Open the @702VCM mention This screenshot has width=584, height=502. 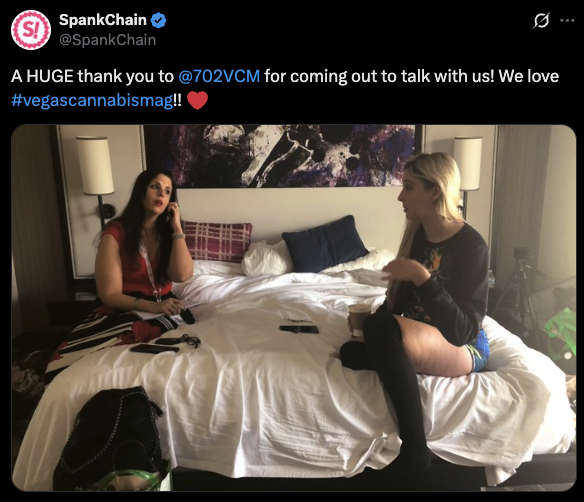[219, 76]
